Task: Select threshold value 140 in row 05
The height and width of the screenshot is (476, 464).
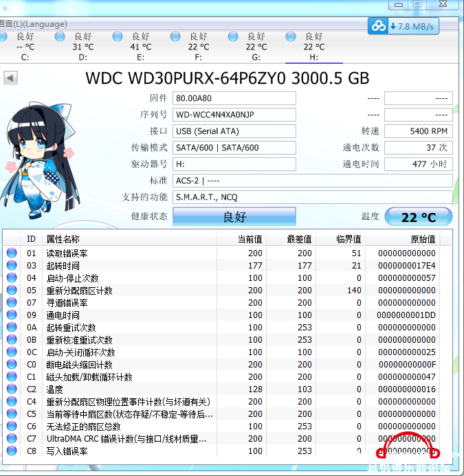Action: (x=354, y=291)
